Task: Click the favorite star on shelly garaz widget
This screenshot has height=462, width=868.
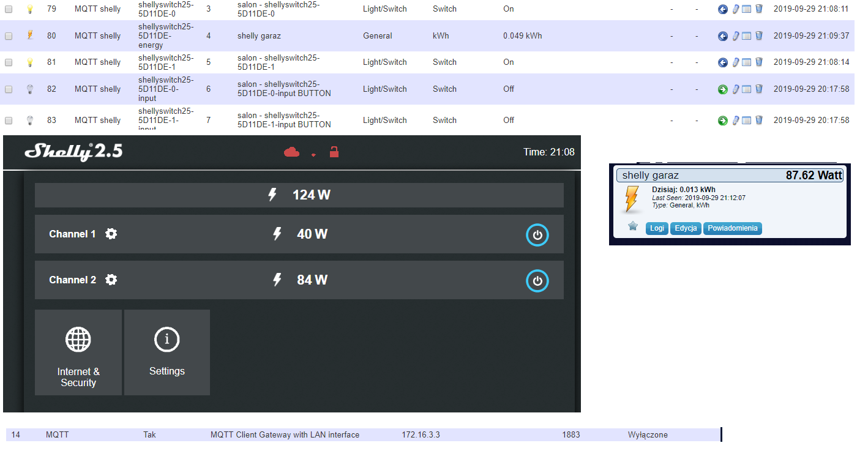Action: tap(633, 226)
